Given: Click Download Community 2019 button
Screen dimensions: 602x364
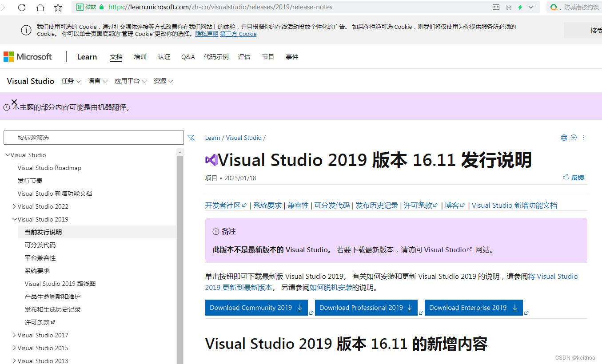Looking at the screenshot, I should 257,308.
